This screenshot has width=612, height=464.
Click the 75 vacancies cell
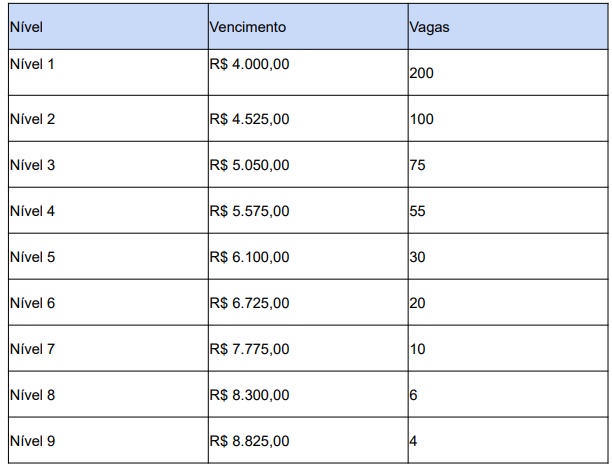click(418, 165)
